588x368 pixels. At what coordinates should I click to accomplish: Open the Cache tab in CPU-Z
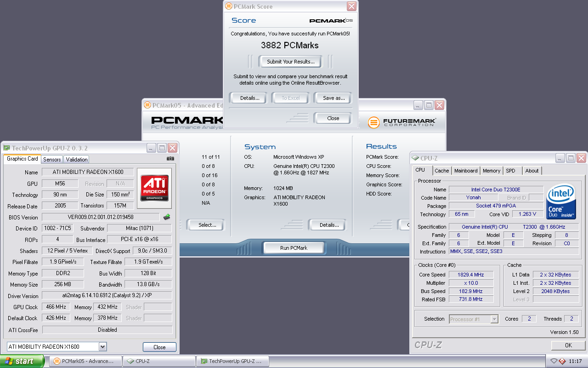pyautogui.click(x=442, y=171)
